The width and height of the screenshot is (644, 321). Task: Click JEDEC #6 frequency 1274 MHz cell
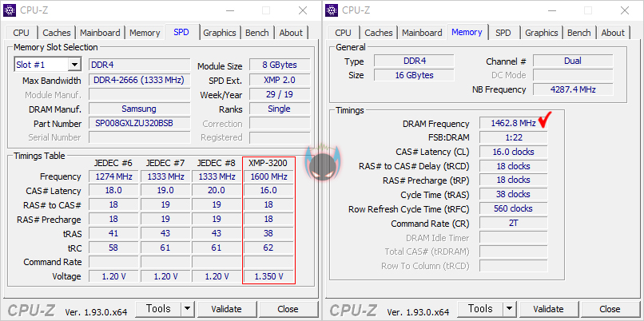113,176
